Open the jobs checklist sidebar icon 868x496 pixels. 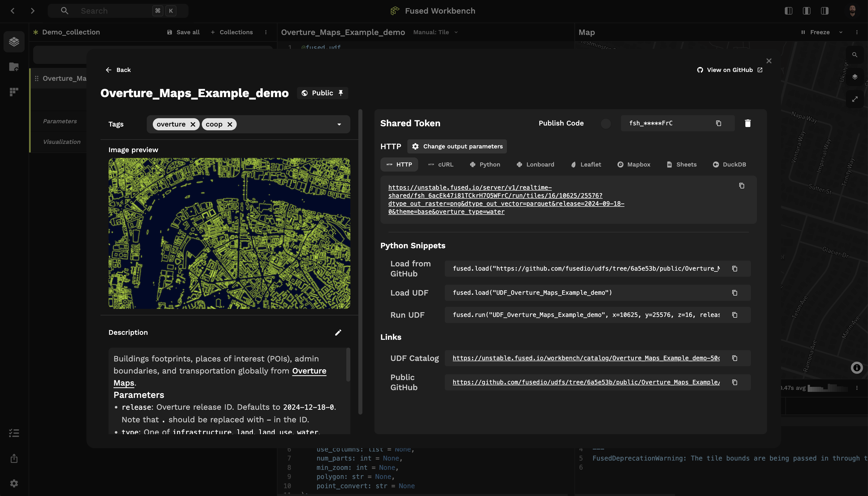pos(14,433)
